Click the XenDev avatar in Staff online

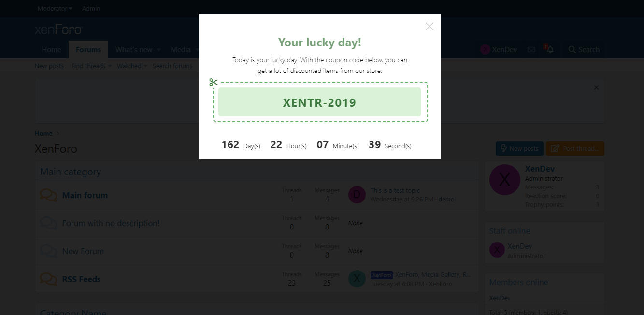(497, 250)
